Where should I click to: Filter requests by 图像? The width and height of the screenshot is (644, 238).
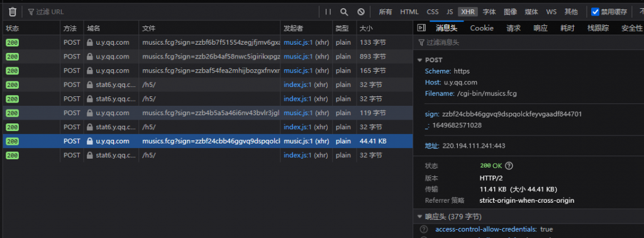click(x=511, y=12)
